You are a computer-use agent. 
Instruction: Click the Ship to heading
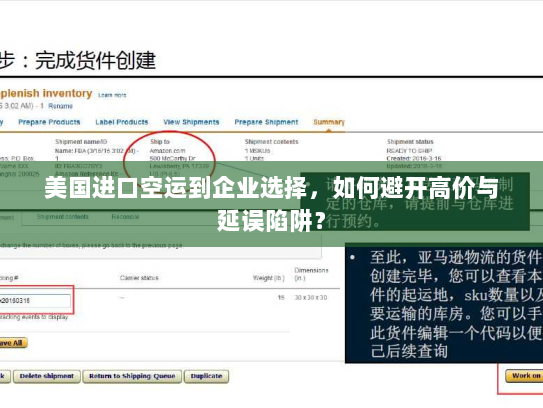tap(160, 142)
